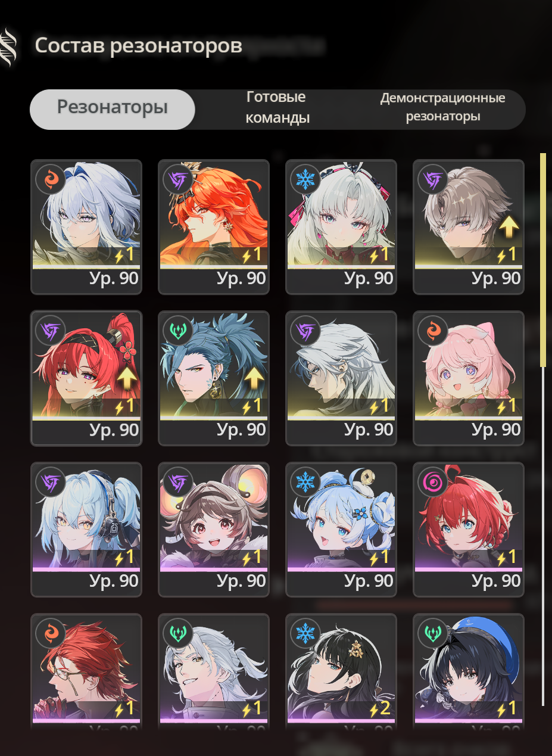Choose the black-haired resonator with chain level 2
The height and width of the screenshot is (756, 552).
(341, 672)
